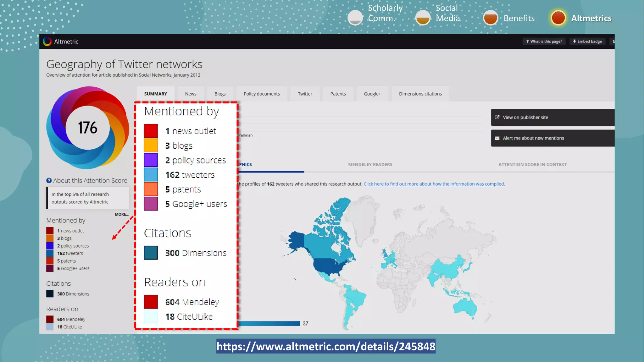
Task: Switch to the Dimensions citations tab
Action: pos(420,94)
